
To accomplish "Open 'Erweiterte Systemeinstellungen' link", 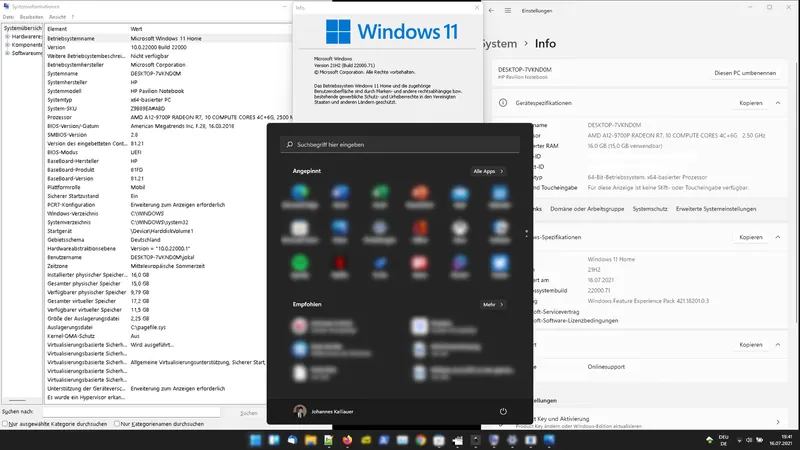I will coord(716,209).
